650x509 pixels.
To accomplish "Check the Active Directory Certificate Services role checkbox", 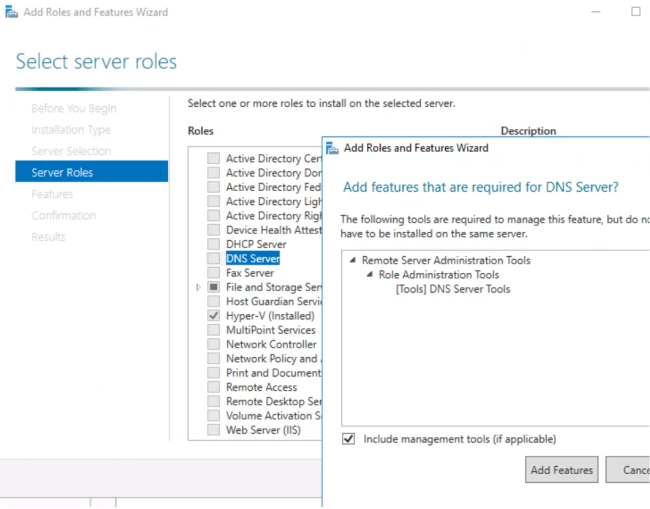I will point(213,158).
